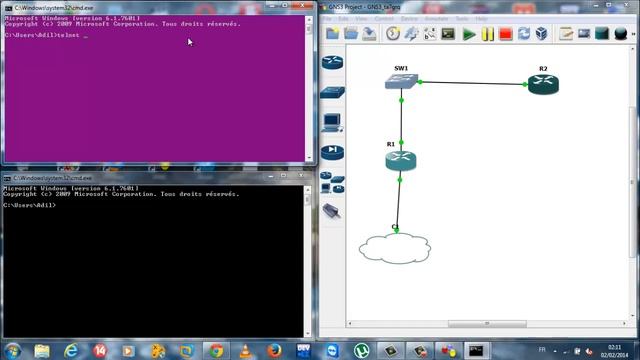Select the Add note tool
640x360 pixels.
tap(566, 33)
